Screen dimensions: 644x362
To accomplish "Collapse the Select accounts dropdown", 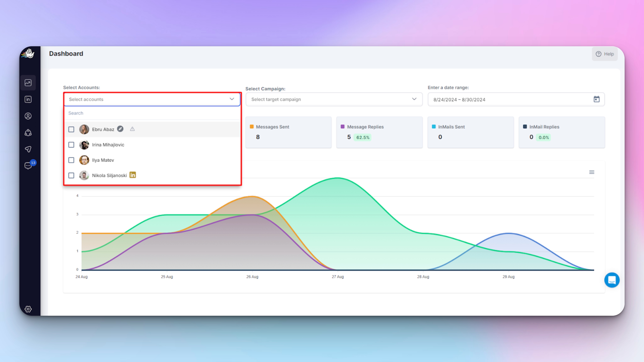I will pos(232,99).
